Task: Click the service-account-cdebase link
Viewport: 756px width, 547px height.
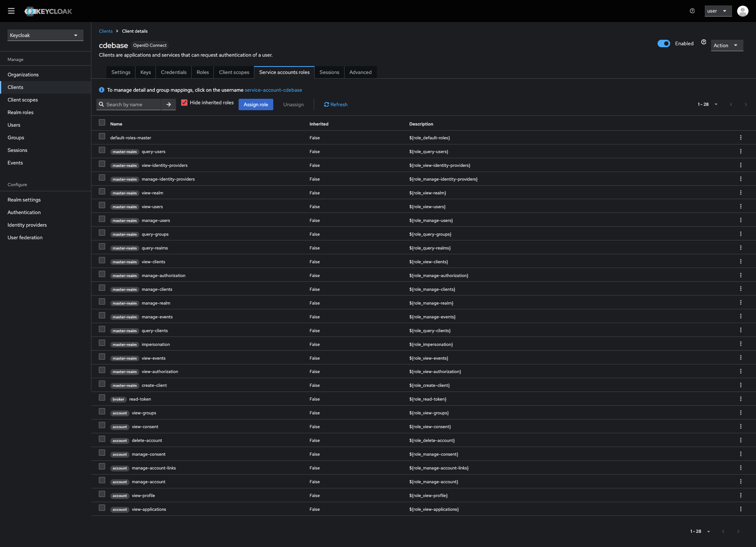Action: click(x=274, y=90)
